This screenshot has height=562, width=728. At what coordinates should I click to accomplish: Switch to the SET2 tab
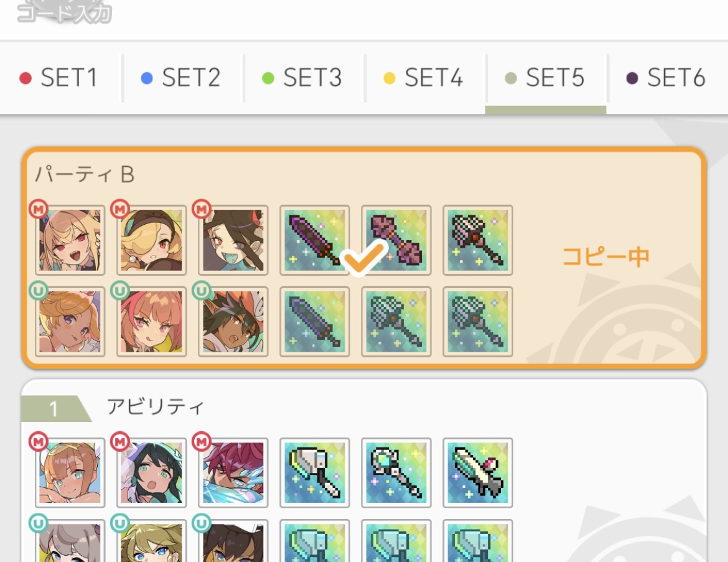tap(182, 78)
